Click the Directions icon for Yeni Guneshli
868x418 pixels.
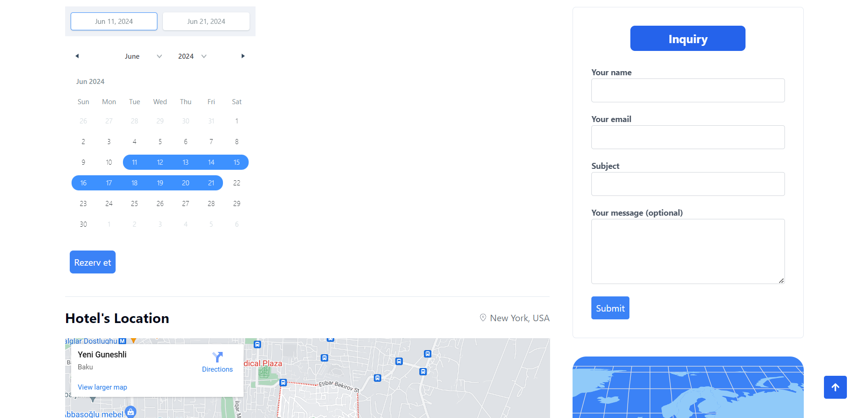point(217,357)
